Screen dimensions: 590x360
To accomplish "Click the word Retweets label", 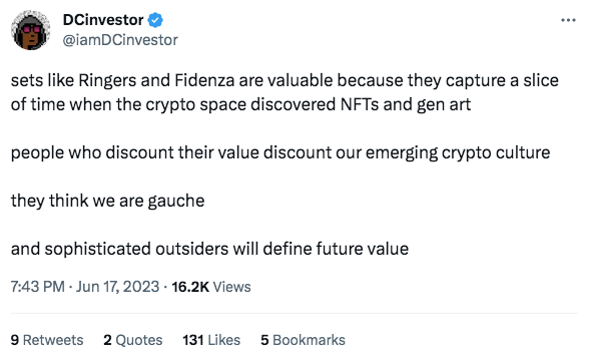I will point(53,340).
